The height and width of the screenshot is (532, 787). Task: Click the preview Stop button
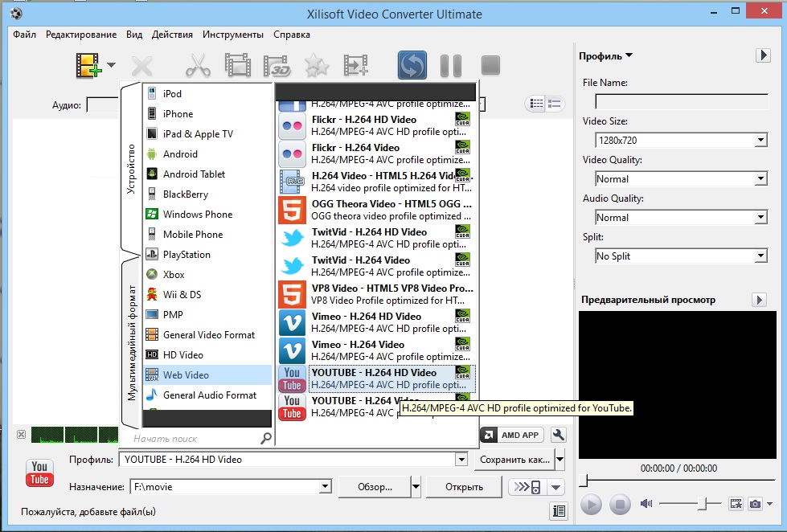[x=621, y=504]
